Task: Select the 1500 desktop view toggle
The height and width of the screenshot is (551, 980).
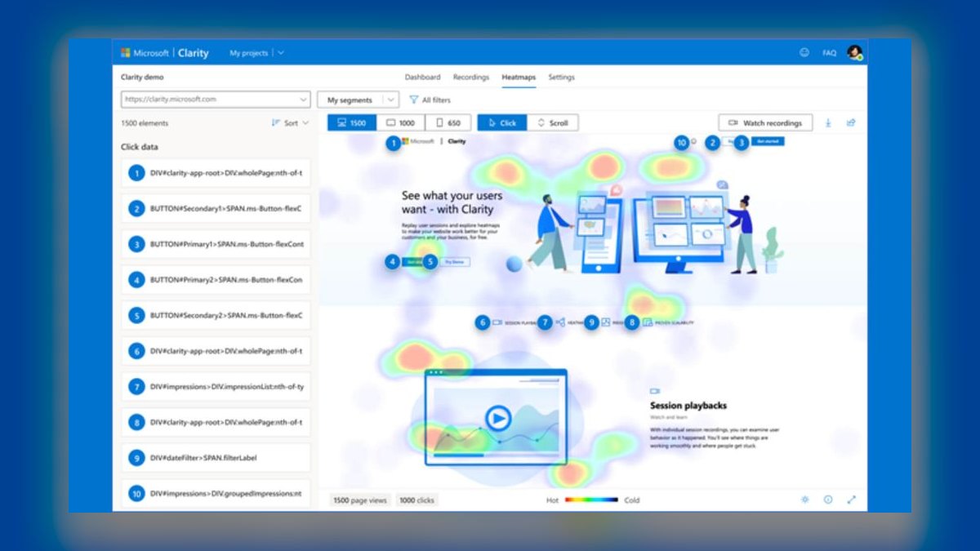Action: (352, 122)
